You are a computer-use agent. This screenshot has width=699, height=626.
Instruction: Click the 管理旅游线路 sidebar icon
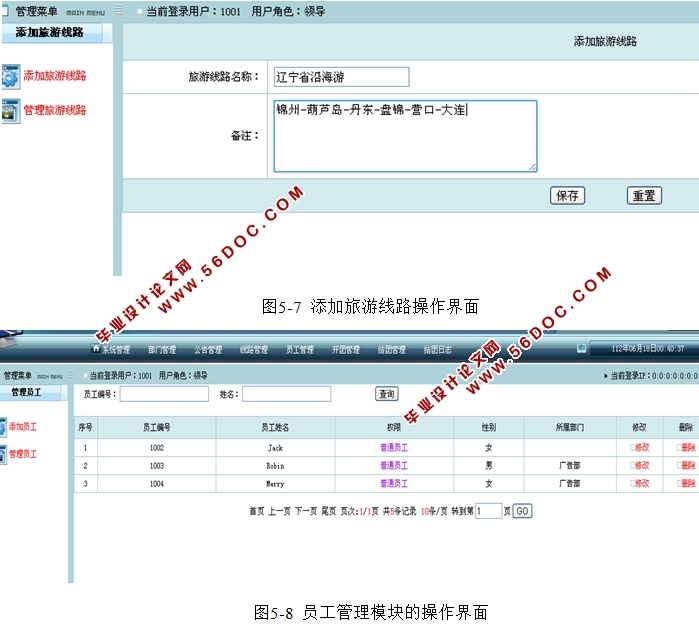click(10, 111)
